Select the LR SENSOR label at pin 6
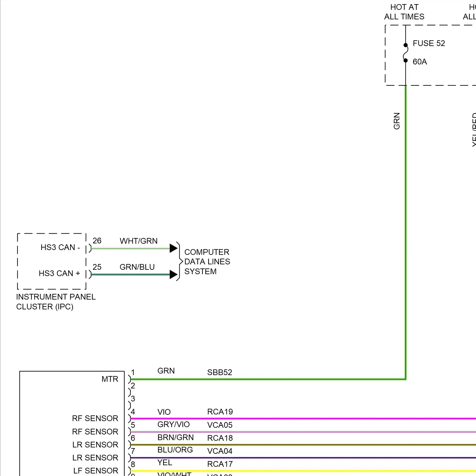The image size is (476, 476). [95, 445]
